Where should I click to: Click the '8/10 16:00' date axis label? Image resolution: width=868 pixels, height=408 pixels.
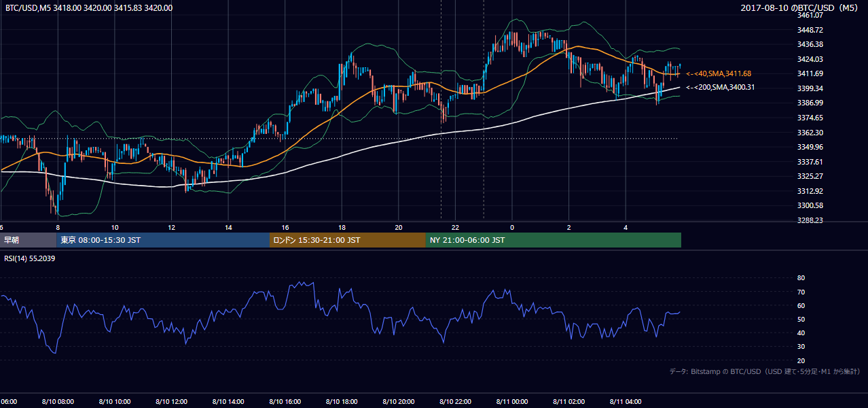pyautogui.click(x=285, y=401)
